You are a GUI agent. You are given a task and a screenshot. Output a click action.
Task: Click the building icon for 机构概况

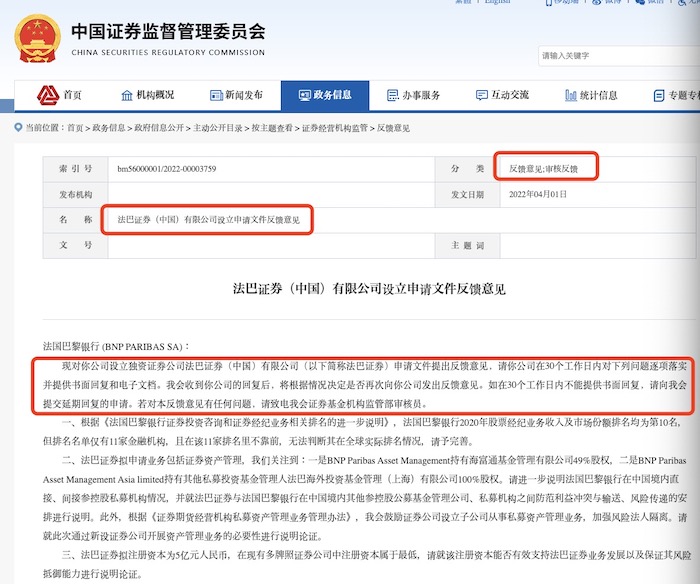[x=127, y=95]
